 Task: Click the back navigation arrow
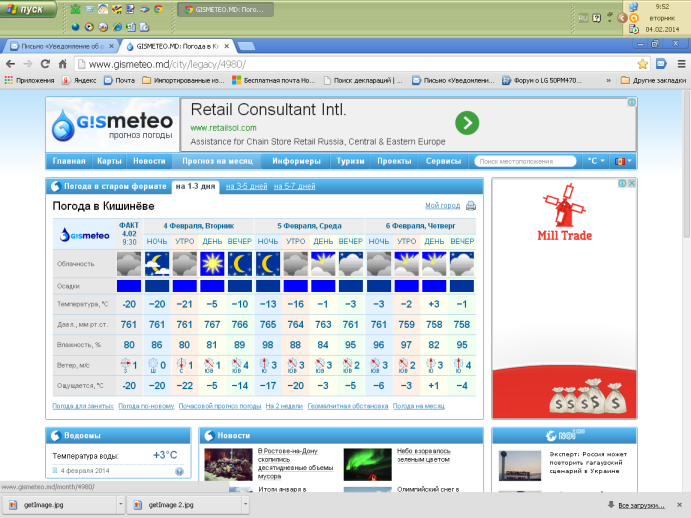tap(11, 64)
